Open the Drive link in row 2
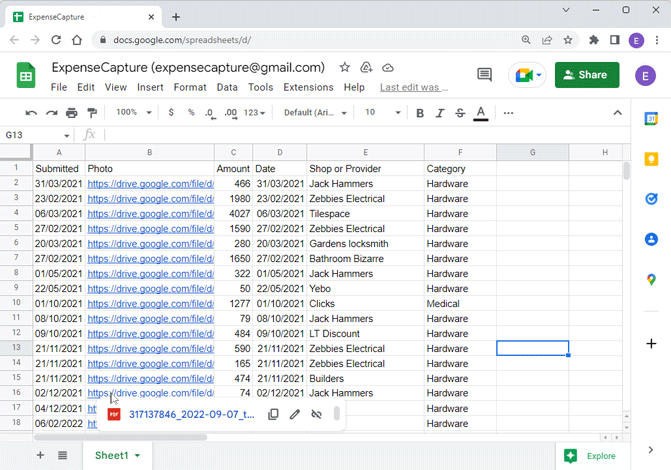 point(150,184)
